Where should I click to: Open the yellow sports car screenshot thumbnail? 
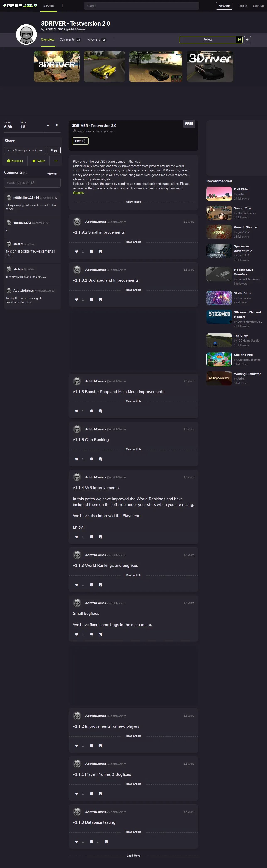(x=104, y=66)
